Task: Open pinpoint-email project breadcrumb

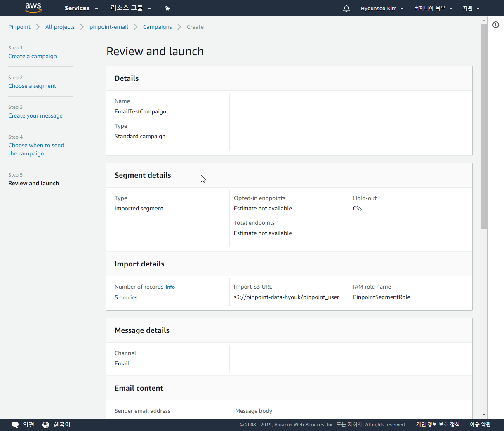Action: 109,27
